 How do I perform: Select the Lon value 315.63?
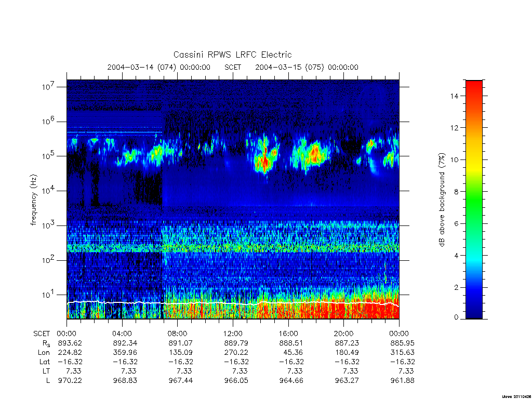point(403,353)
